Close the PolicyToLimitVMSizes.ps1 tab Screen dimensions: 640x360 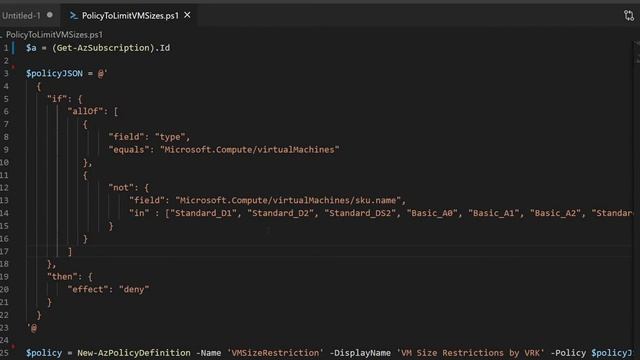(187, 15)
